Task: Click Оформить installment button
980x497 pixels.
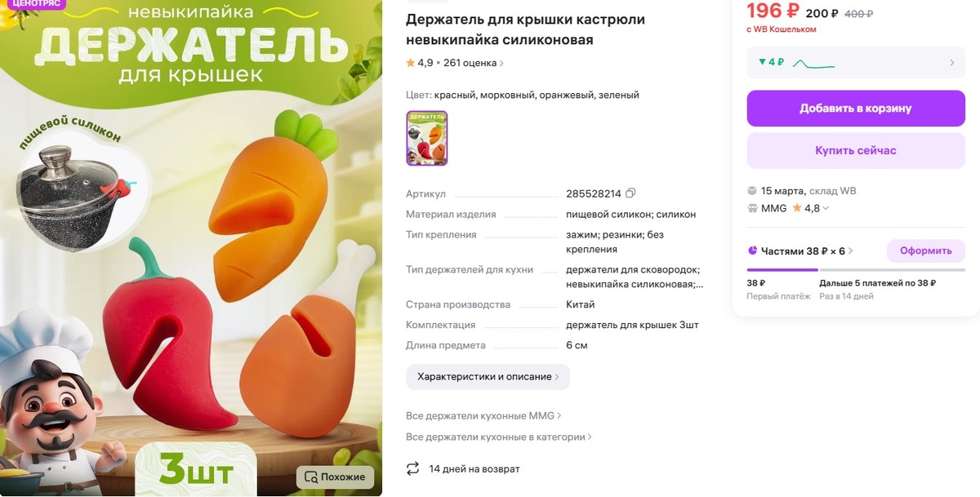Action: (926, 251)
